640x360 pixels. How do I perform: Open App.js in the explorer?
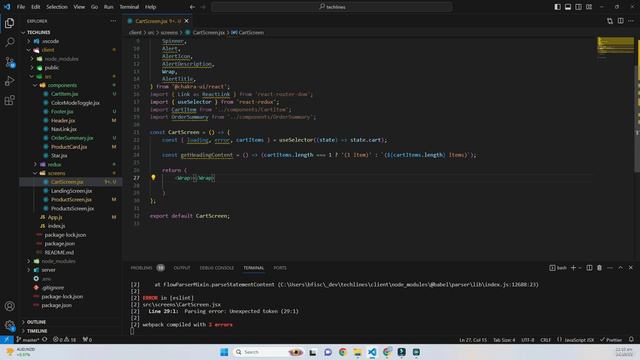[x=55, y=217]
